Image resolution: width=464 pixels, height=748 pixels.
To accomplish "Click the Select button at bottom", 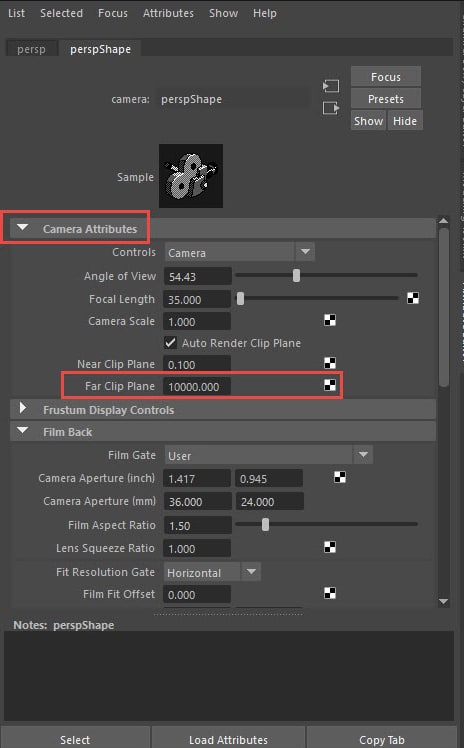I will coord(75,739).
